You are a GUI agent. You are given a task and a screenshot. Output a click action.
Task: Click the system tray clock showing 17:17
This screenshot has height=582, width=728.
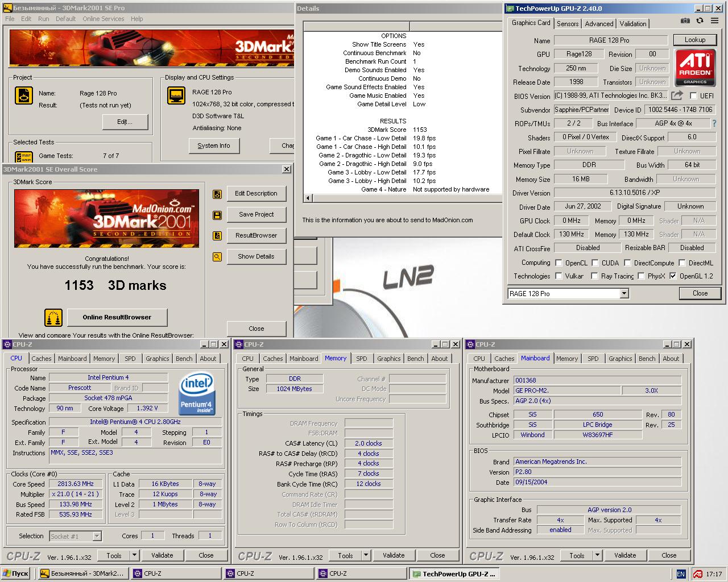[713, 574]
